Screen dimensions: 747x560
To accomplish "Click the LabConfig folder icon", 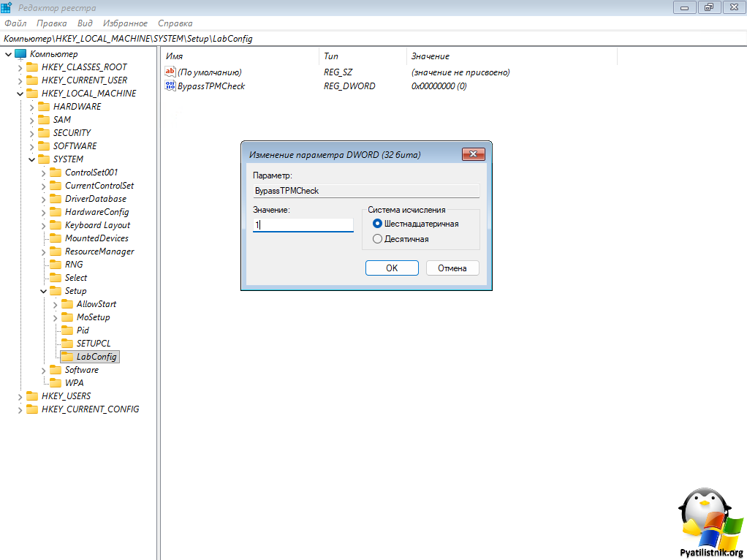I will pyautogui.click(x=67, y=357).
